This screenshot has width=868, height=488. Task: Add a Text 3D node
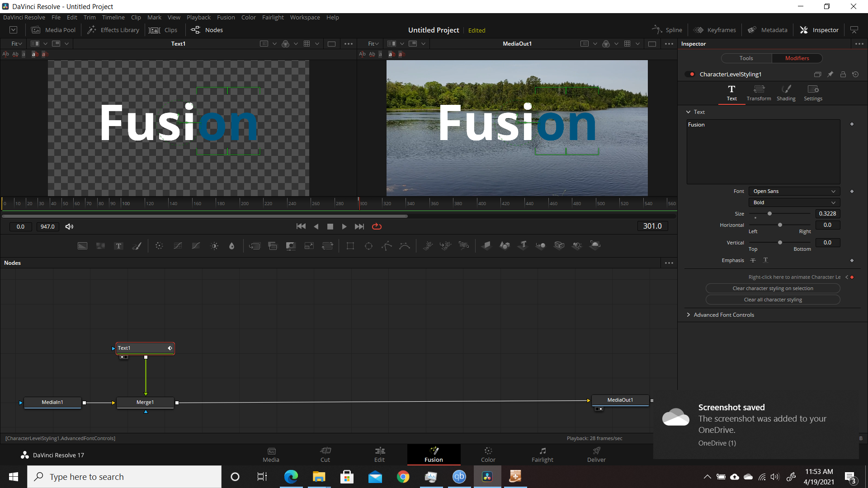(523, 245)
